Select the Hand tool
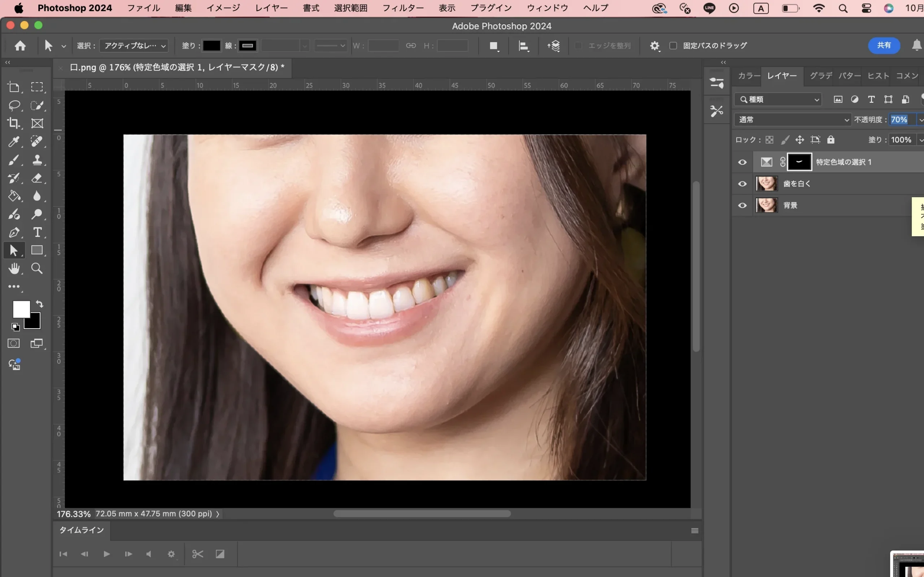 [14, 268]
